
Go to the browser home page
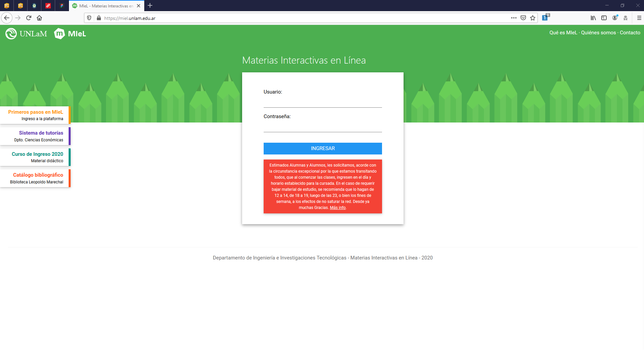click(39, 18)
